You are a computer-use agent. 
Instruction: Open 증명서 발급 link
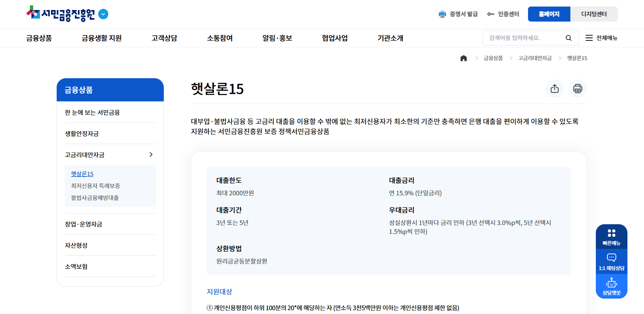(464, 14)
